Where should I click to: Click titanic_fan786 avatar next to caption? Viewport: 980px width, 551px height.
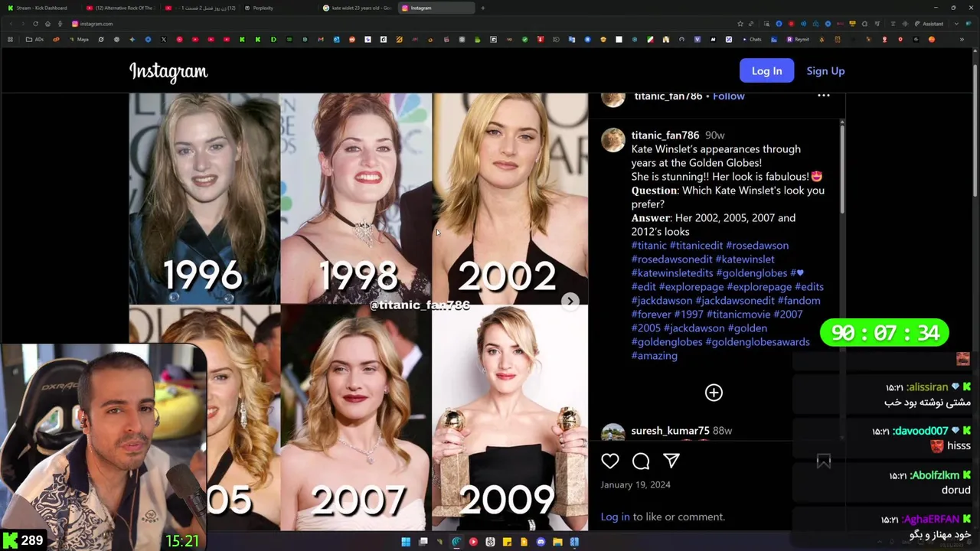[x=612, y=140]
